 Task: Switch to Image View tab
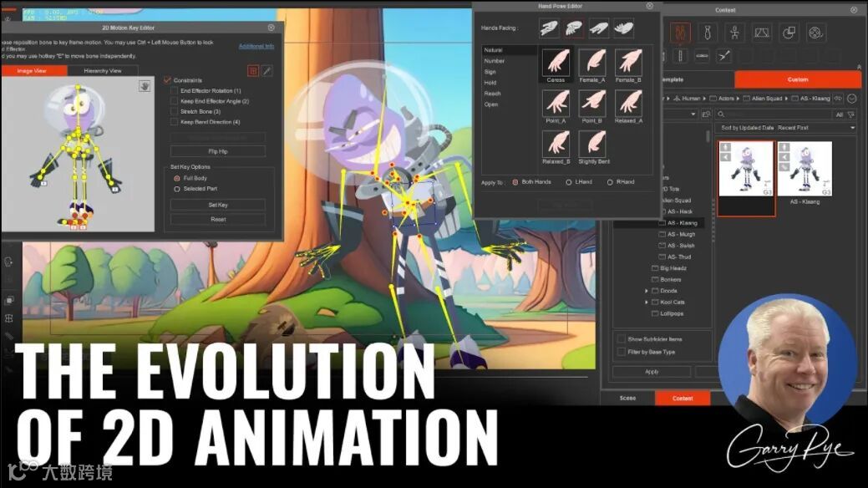coord(33,71)
